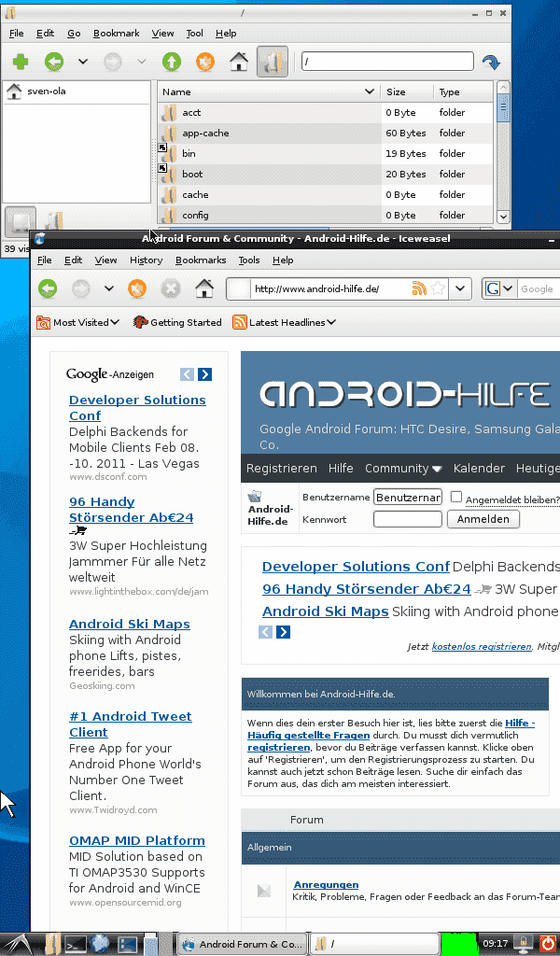Open Tools menu in Iceweasel
The width and height of the screenshot is (560, 956).
(x=249, y=260)
